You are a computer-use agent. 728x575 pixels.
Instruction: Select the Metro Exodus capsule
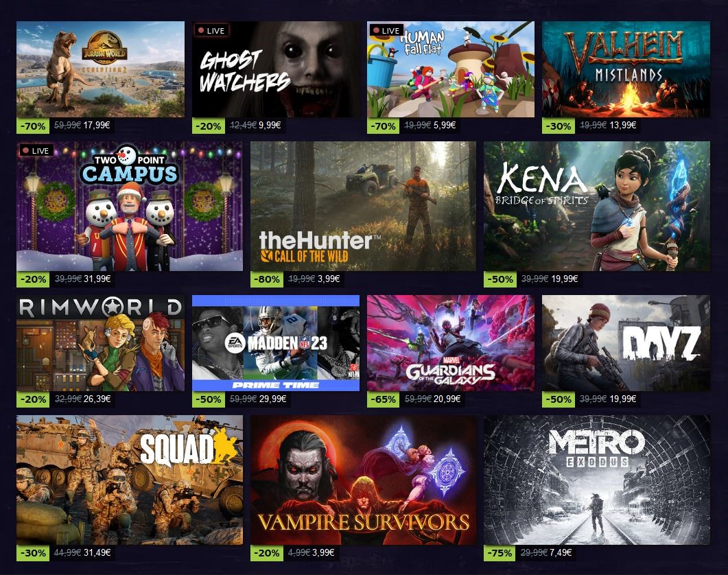pyautogui.click(x=597, y=480)
